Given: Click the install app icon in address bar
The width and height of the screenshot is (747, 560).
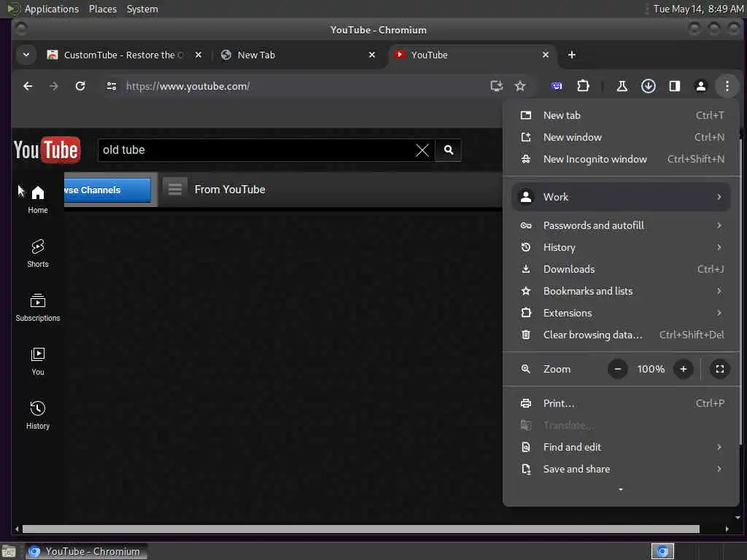Looking at the screenshot, I should click(496, 86).
